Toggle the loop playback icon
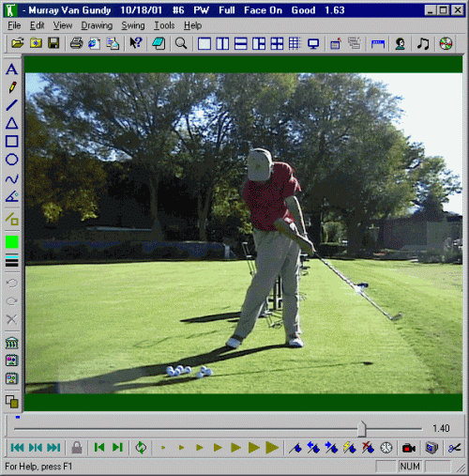This screenshot has height=476, width=469. pyautogui.click(x=141, y=448)
